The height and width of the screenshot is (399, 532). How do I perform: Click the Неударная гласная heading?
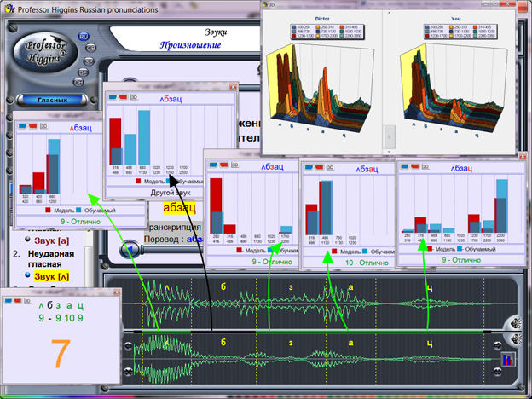(x=51, y=259)
